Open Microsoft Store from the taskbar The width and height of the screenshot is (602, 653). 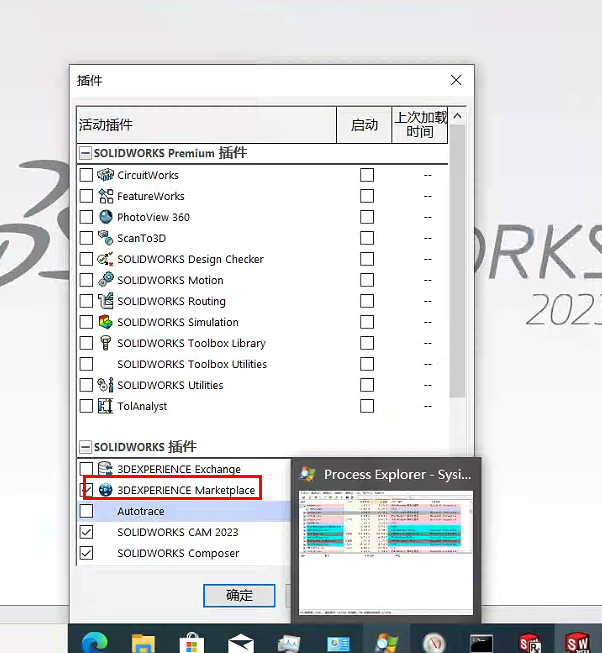pyautogui.click(x=192, y=643)
